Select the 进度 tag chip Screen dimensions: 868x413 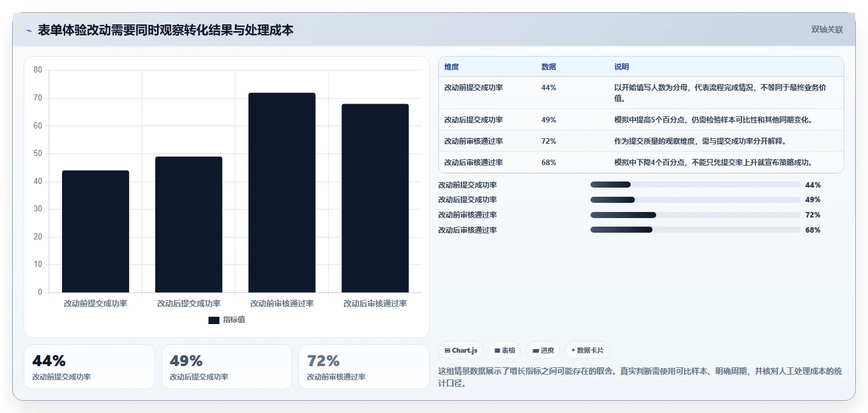[x=543, y=350]
